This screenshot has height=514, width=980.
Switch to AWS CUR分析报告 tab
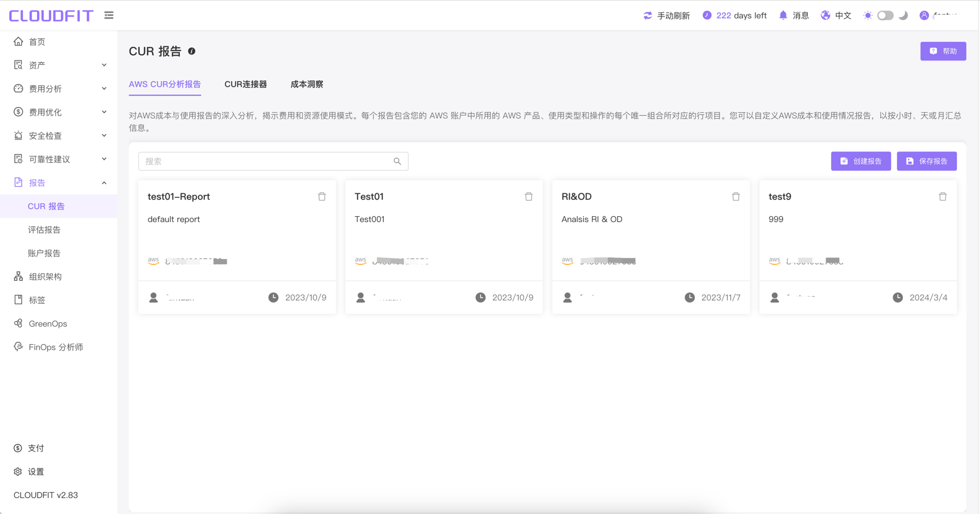pos(165,84)
